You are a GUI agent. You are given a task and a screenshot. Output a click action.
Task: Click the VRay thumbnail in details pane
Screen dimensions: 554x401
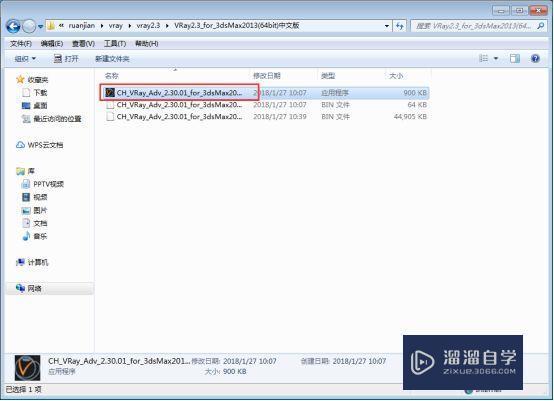click(27, 367)
